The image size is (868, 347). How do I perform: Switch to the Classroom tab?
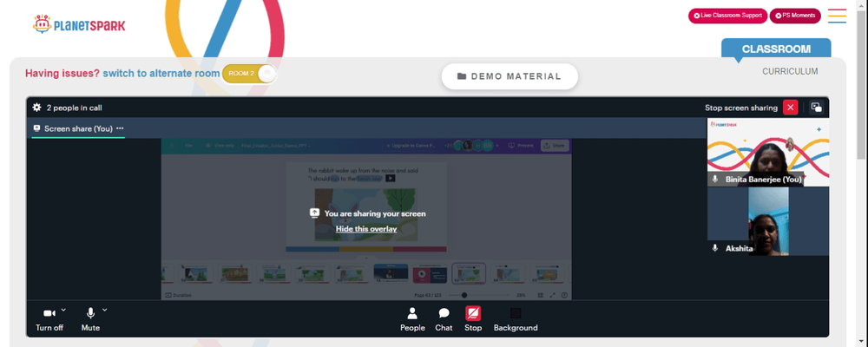click(x=775, y=49)
